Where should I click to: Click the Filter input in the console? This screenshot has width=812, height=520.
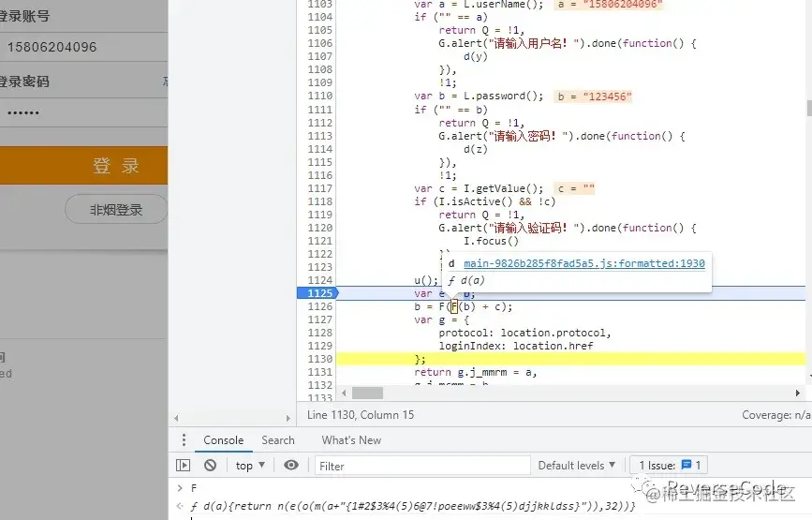click(x=422, y=466)
